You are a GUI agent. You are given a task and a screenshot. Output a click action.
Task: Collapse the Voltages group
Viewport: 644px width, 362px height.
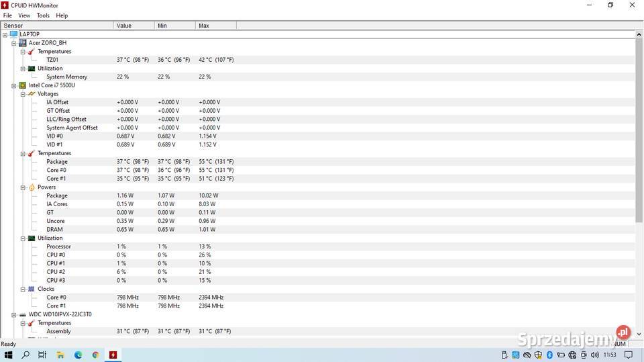[x=23, y=94]
